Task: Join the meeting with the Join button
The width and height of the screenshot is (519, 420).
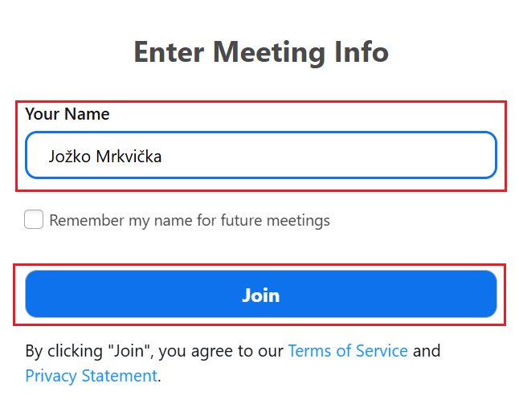Action: [x=261, y=295]
